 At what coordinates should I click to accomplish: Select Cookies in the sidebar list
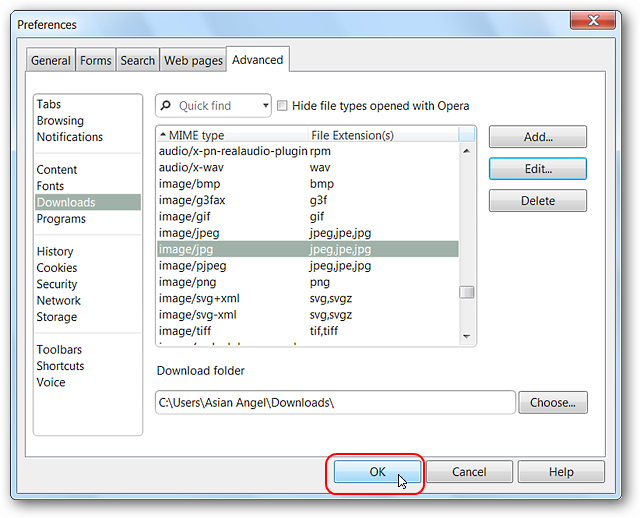click(57, 268)
